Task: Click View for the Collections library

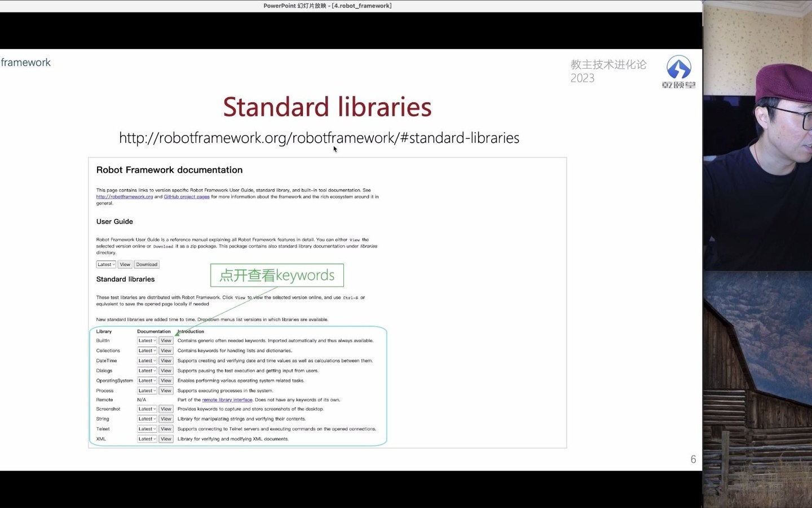Action: pos(166,351)
